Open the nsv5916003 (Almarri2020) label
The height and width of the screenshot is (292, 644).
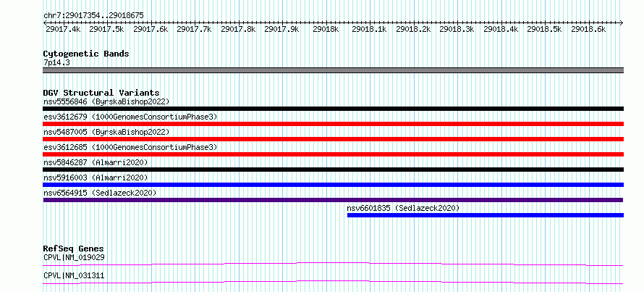pos(96,178)
